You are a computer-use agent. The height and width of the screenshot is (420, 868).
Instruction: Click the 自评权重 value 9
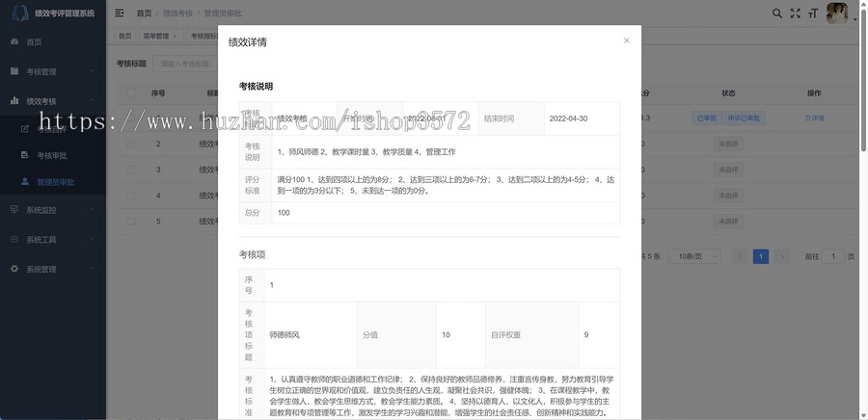click(586, 335)
